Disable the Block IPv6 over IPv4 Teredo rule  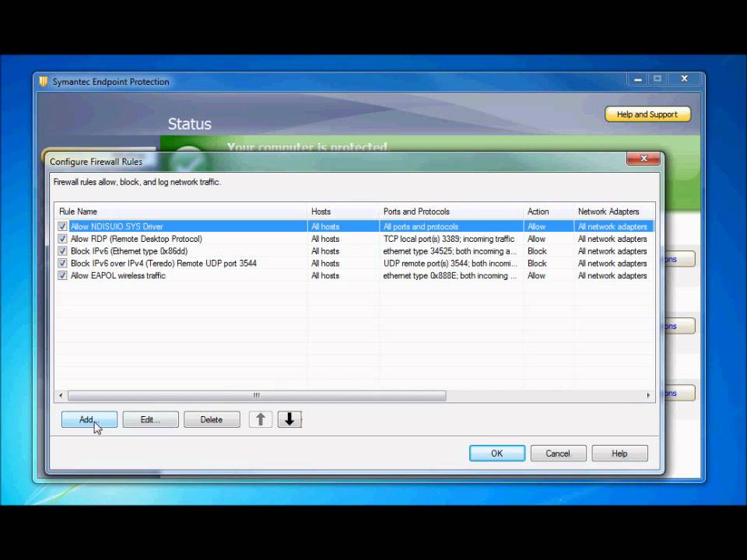pyautogui.click(x=62, y=264)
